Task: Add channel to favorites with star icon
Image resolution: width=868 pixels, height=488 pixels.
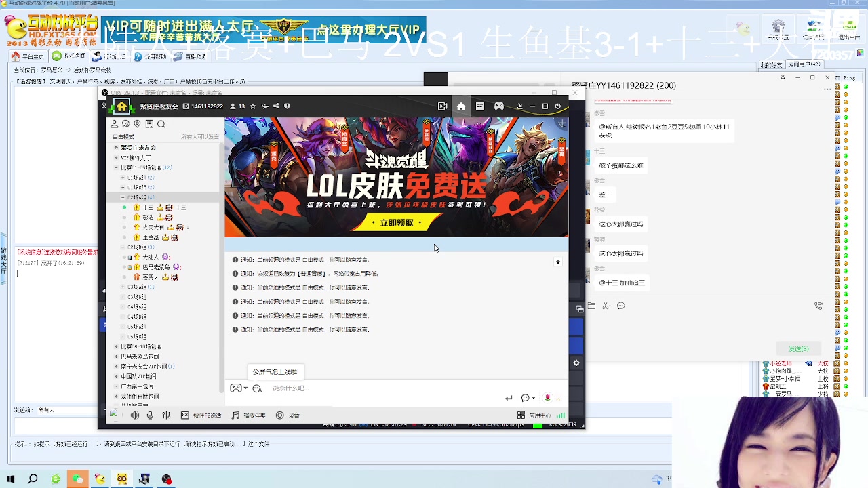Action: 253,106
